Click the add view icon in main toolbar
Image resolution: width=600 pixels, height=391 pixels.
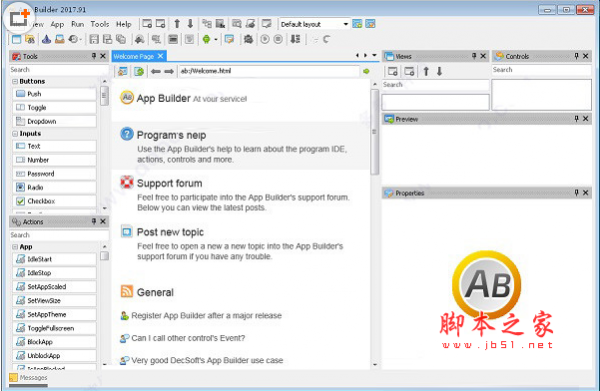tap(147, 24)
